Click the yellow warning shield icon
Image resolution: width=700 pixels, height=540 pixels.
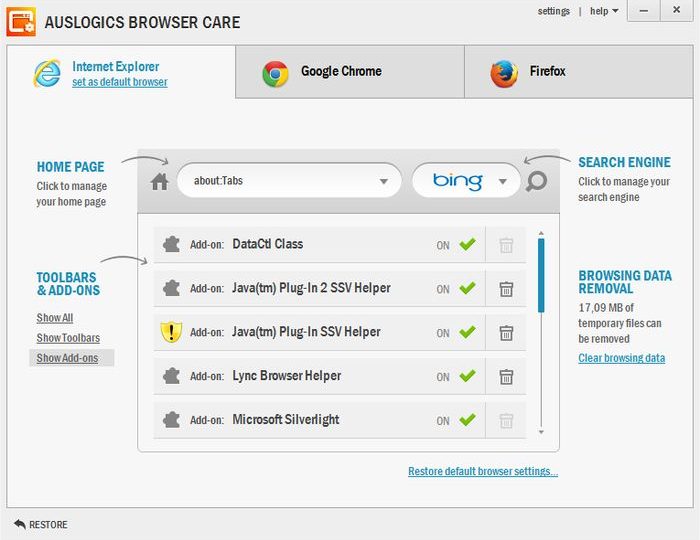click(x=171, y=332)
